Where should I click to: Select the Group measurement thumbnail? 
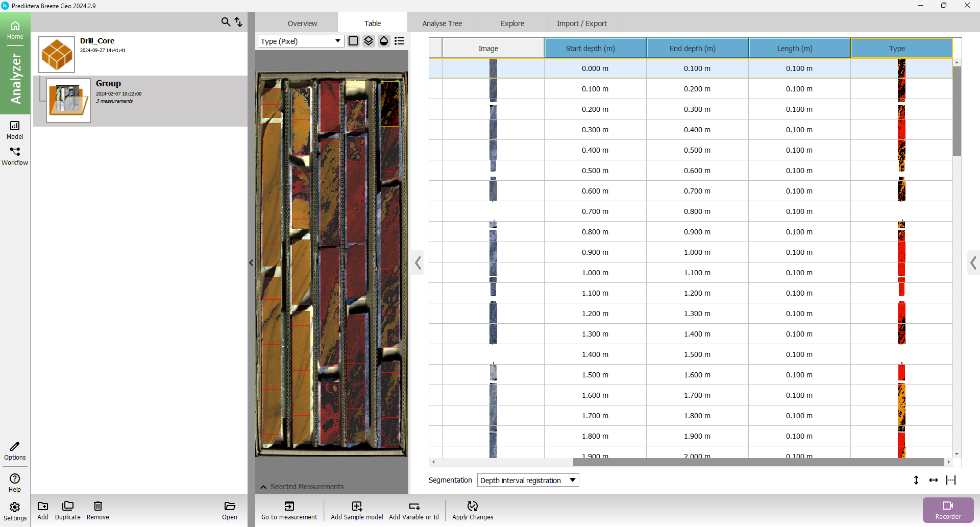click(68, 100)
